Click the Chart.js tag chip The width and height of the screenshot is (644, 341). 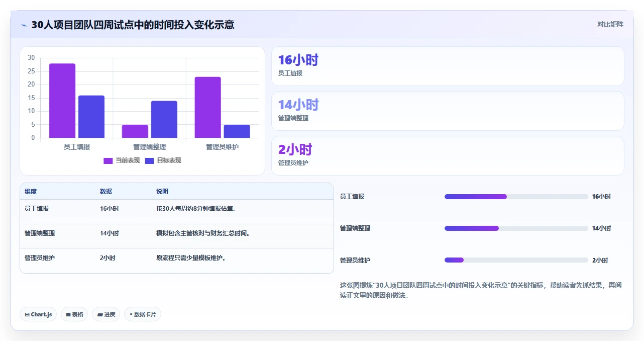tap(38, 314)
